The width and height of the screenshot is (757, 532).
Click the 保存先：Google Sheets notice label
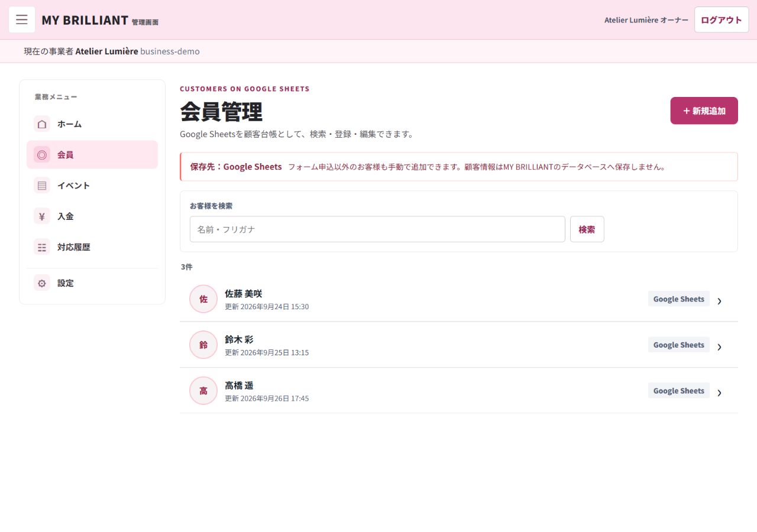236,167
